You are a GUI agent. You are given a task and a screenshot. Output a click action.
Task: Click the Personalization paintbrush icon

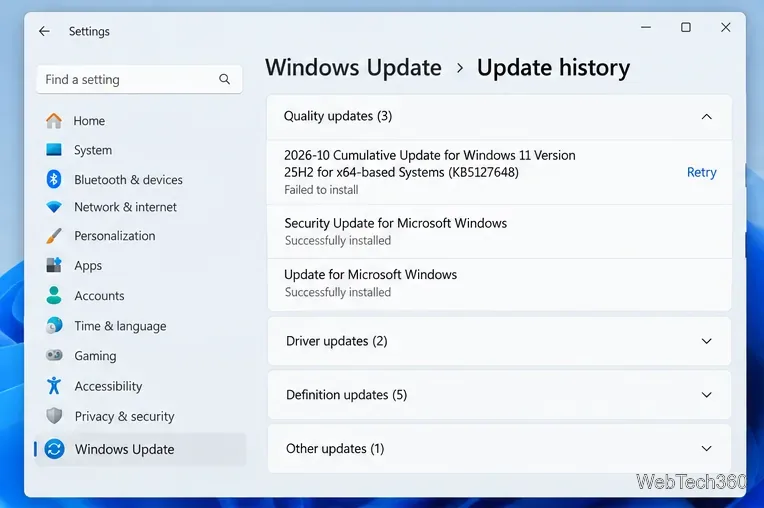point(54,236)
